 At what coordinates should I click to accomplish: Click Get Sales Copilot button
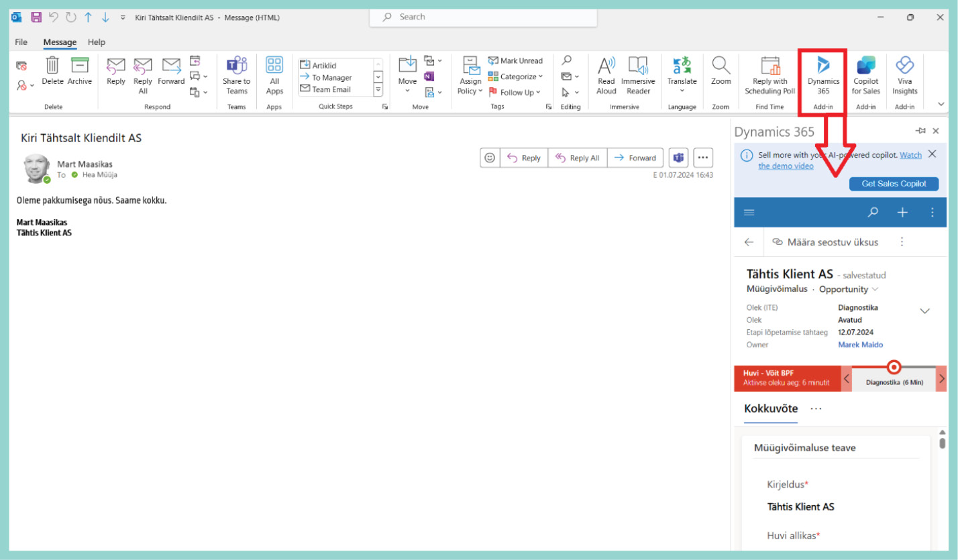click(x=894, y=184)
